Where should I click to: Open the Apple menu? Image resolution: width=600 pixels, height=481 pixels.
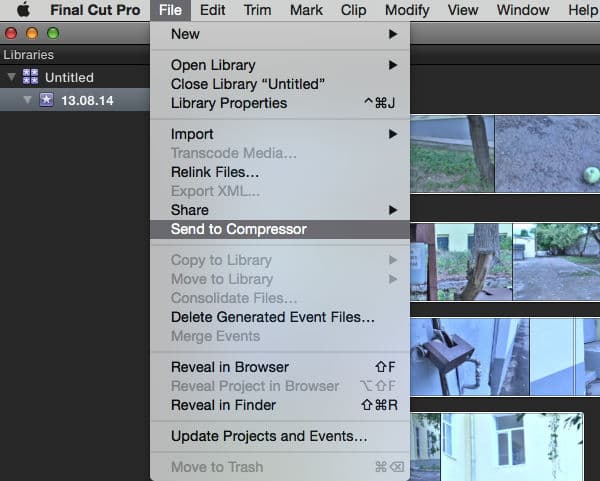click(23, 10)
